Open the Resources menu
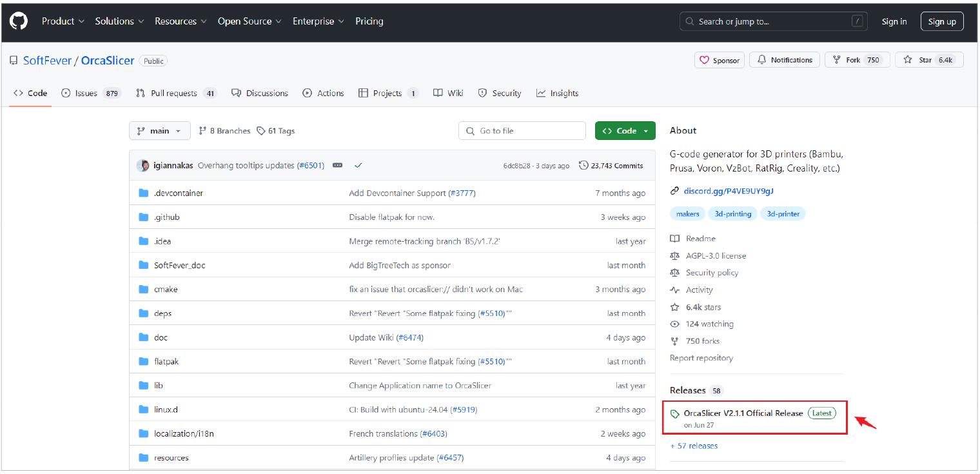980x474 pixels. [181, 21]
